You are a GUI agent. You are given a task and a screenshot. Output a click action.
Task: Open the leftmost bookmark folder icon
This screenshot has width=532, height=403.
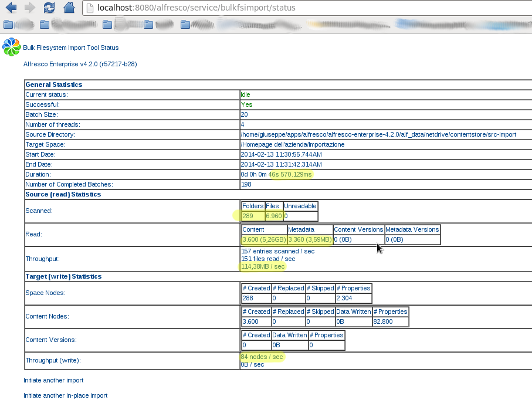tap(8, 25)
